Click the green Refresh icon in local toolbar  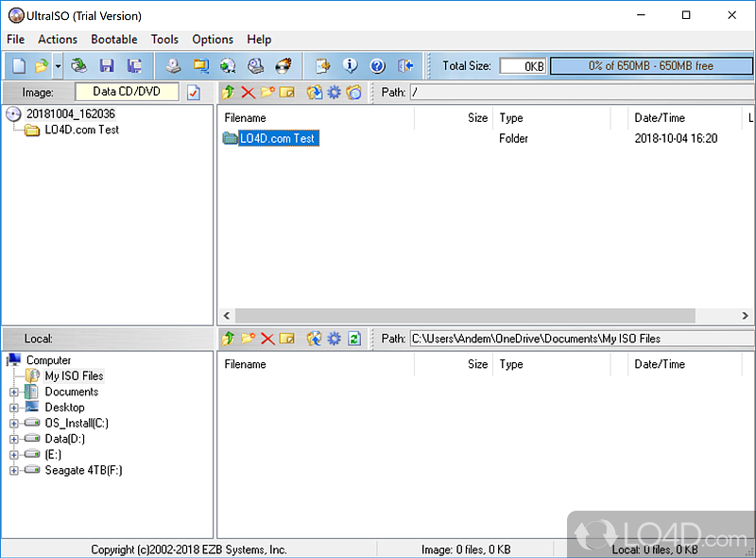[354, 339]
